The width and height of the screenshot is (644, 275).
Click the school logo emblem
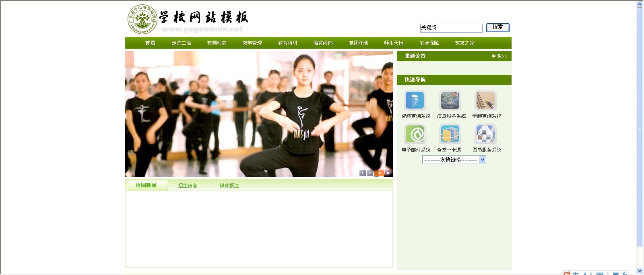[x=142, y=19]
